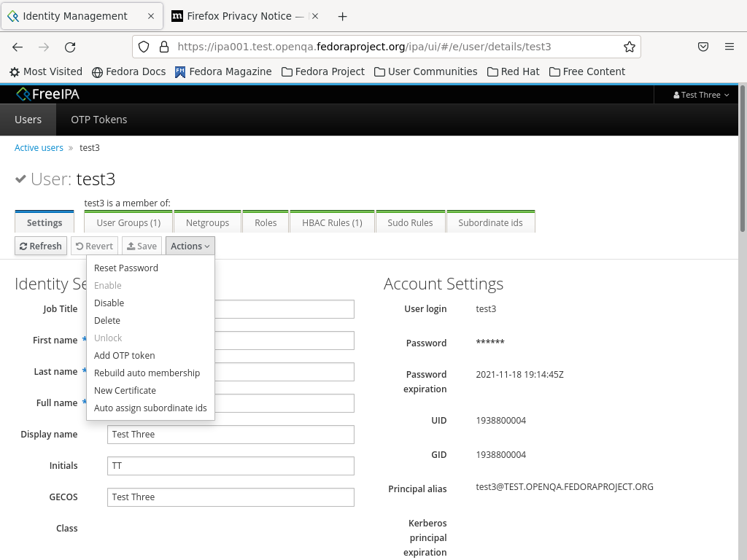Choose Disable from Actions menu

point(150,303)
